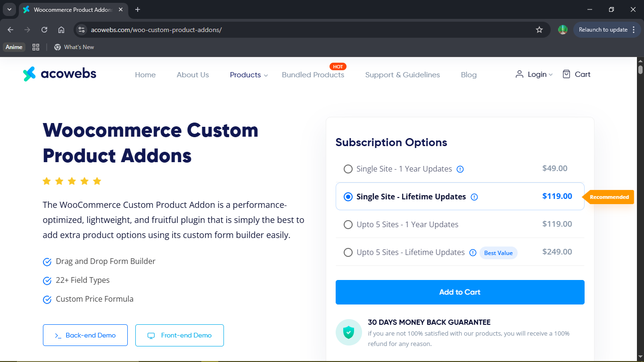Go to Bundled Products menu item

tap(313, 75)
